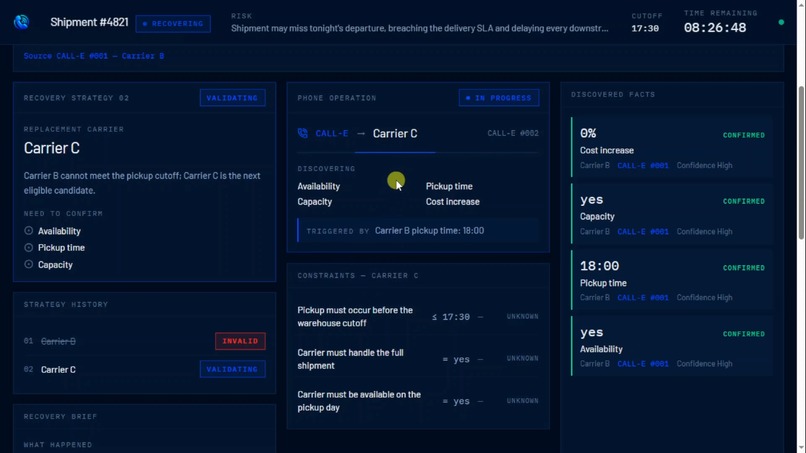
Task: Click the phone icon beside CALL-E
Action: [x=303, y=134]
